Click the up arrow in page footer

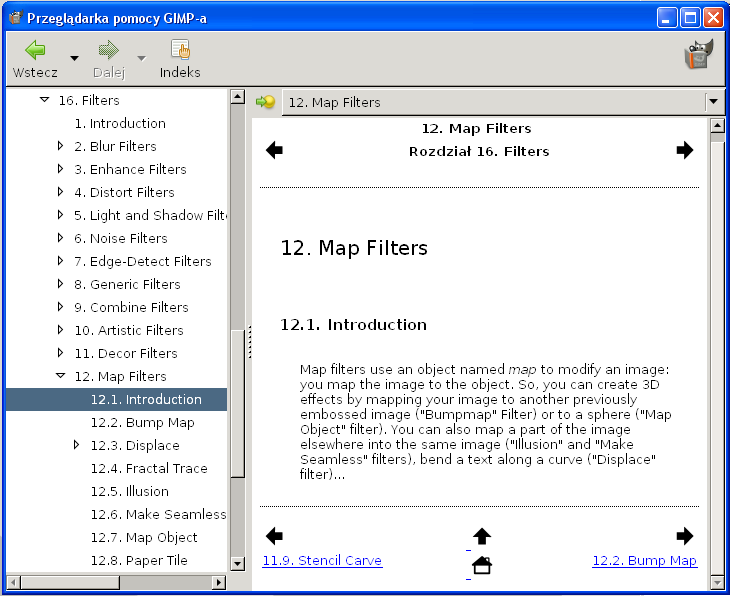482,536
